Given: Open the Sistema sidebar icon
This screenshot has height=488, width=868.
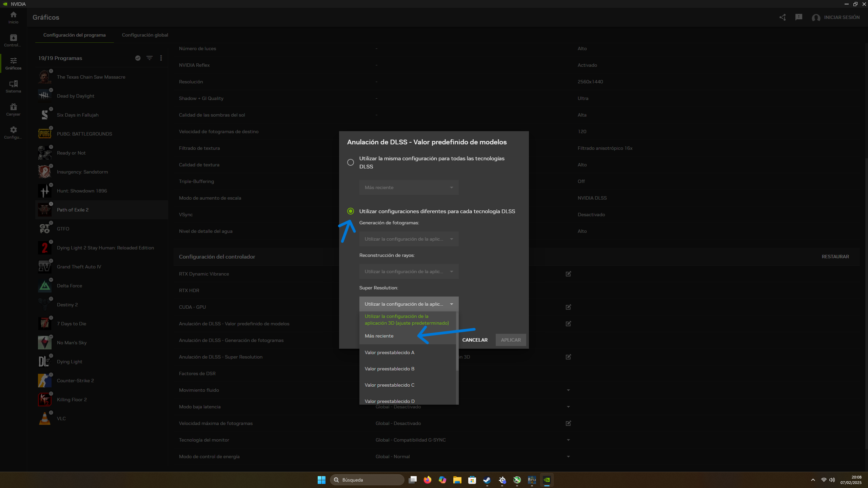Looking at the screenshot, I should pos(13,86).
